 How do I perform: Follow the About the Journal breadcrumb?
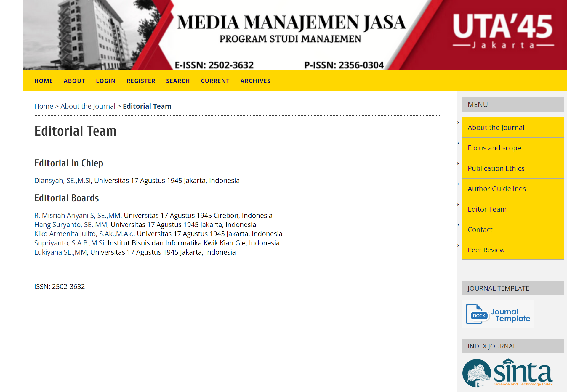tap(88, 106)
